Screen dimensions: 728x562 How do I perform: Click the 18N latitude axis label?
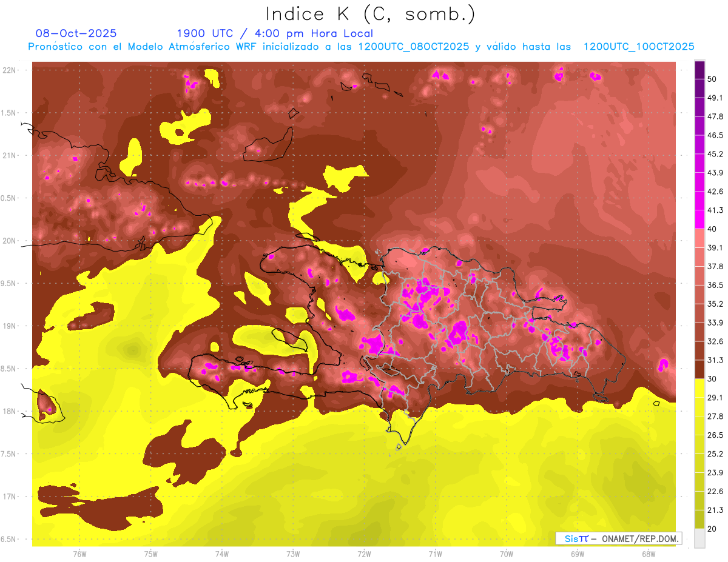[10, 412]
